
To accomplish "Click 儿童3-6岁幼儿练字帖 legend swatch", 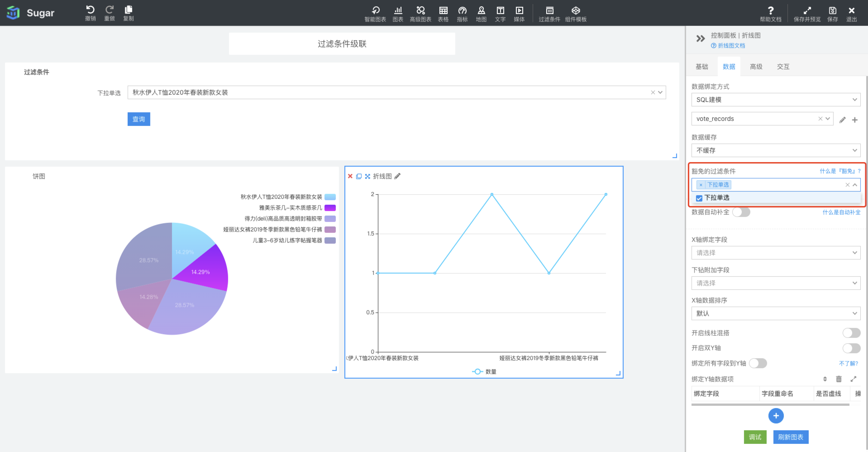I will (330, 240).
